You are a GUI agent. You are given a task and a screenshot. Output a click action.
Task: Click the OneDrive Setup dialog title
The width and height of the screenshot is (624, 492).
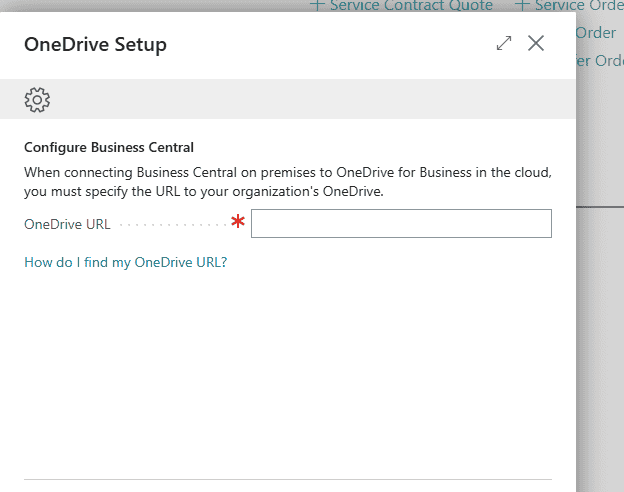click(x=95, y=44)
